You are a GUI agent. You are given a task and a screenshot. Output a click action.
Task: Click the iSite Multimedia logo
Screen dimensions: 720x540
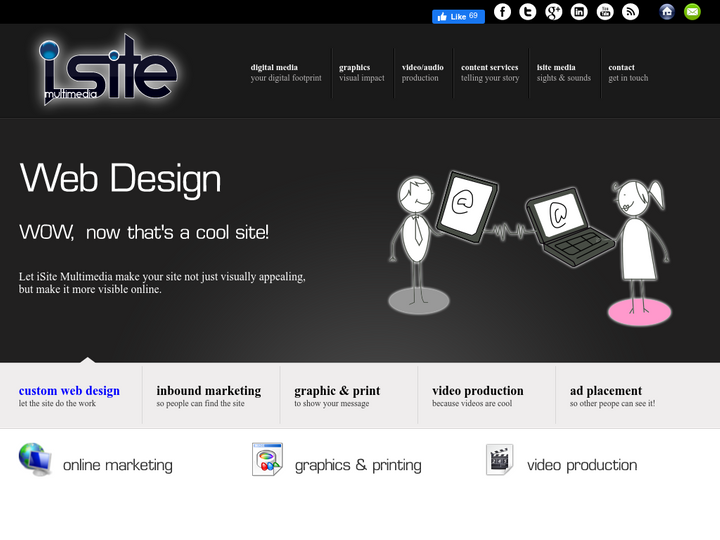[x=108, y=70]
